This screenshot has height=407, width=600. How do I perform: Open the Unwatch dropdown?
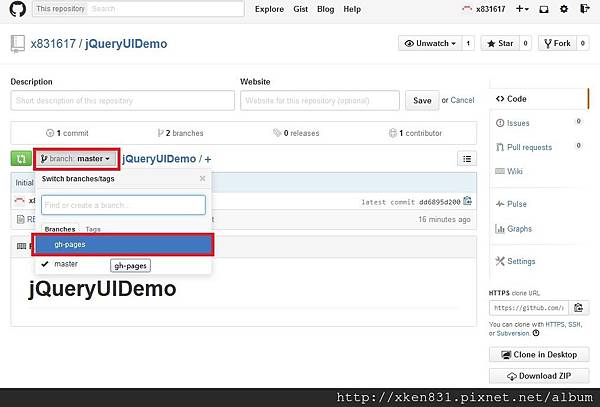430,43
